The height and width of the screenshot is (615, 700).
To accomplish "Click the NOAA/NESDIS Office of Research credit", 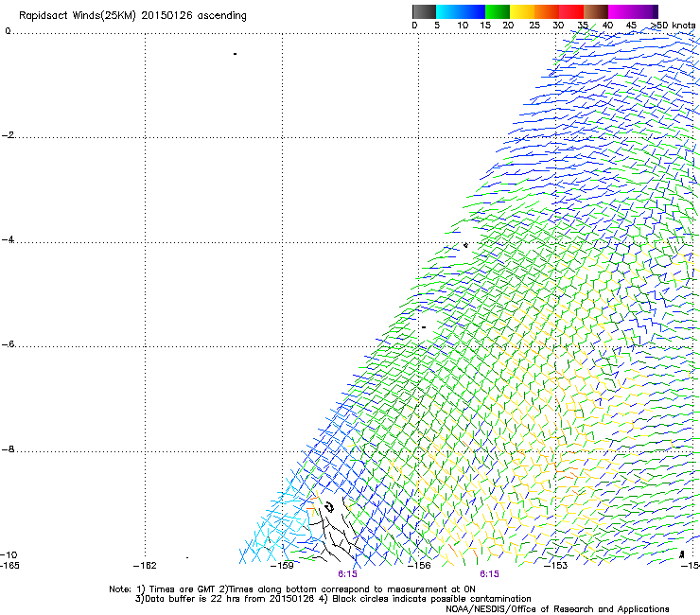I will [557, 609].
